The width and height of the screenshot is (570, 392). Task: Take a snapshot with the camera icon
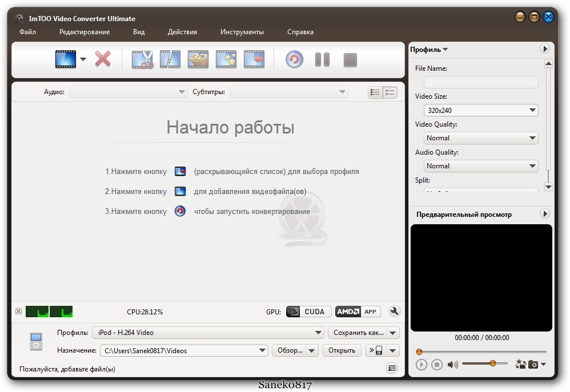click(533, 364)
